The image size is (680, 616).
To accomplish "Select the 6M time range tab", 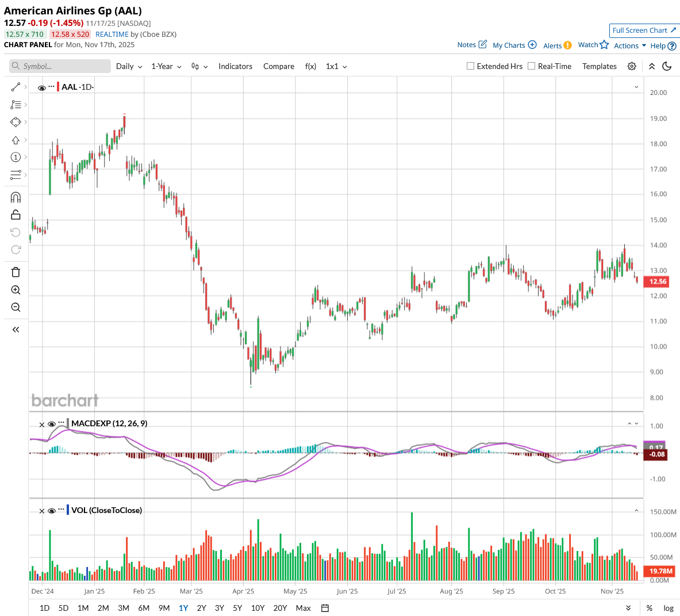I will (x=144, y=608).
